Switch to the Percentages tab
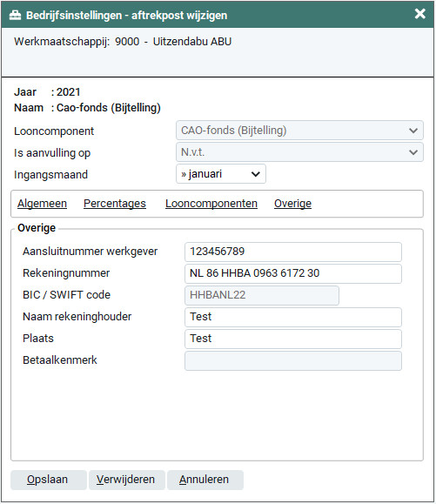Image resolution: width=436 pixels, height=504 pixels. pyautogui.click(x=115, y=204)
